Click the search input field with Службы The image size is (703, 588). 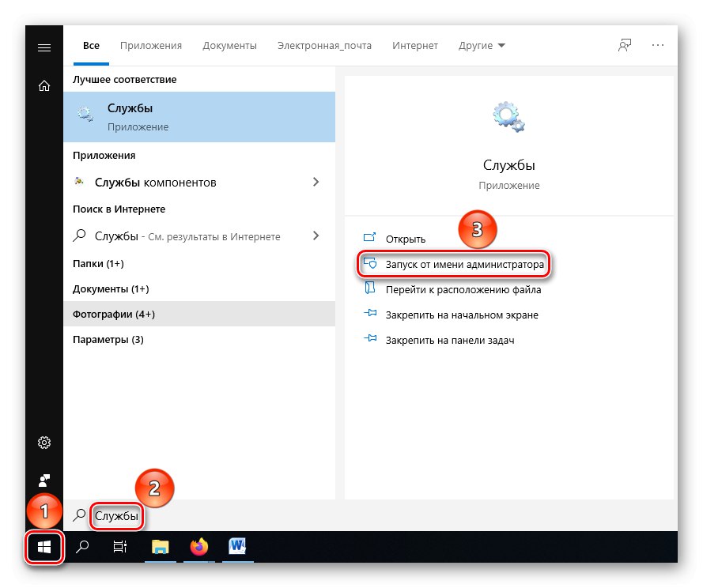tap(370, 515)
